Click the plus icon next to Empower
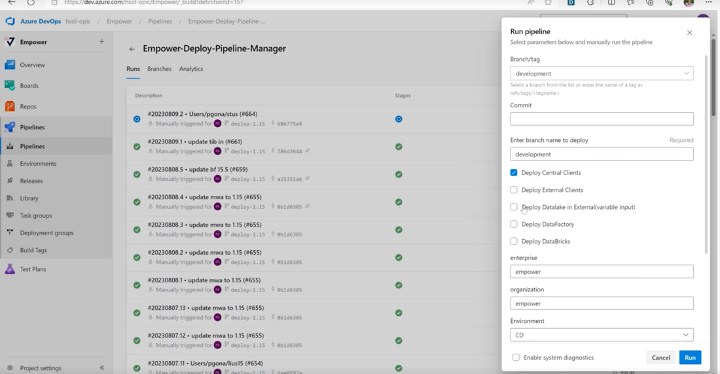Screen dimensions: 720x374 (x=101, y=41)
